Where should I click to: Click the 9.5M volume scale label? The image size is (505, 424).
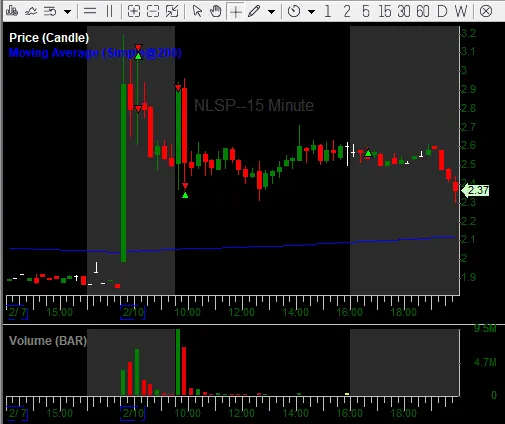pos(485,329)
